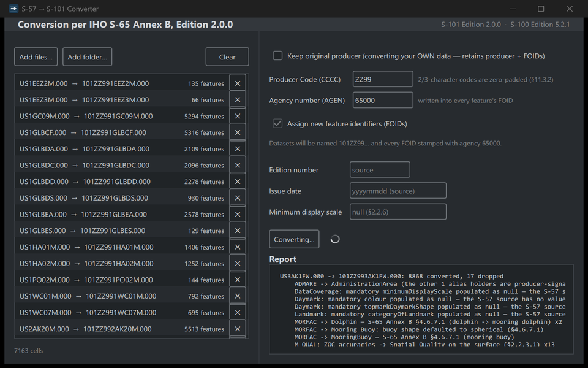This screenshot has height=368, width=588.
Task: Remove US1GC09M.000 from the file list
Action: pyautogui.click(x=238, y=116)
